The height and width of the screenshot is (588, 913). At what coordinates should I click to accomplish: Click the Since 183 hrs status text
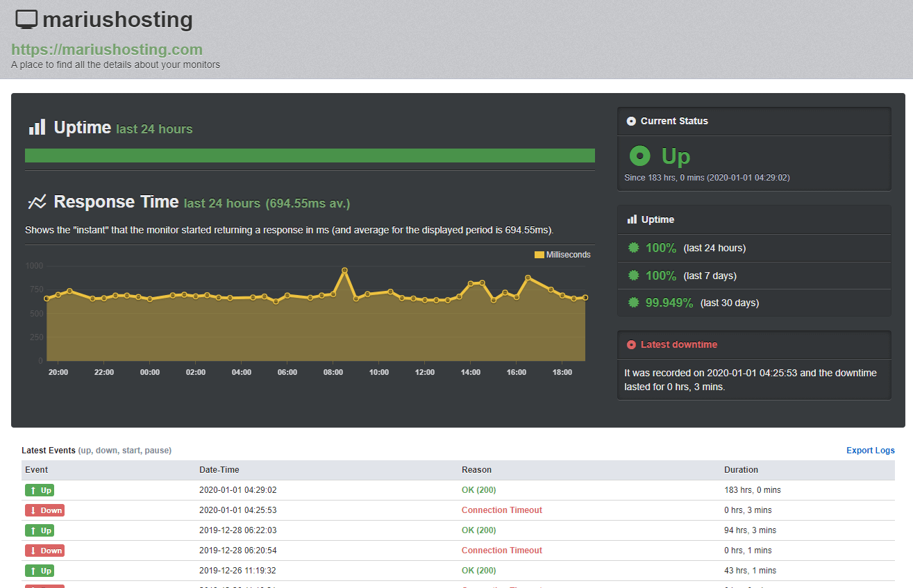click(707, 178)
